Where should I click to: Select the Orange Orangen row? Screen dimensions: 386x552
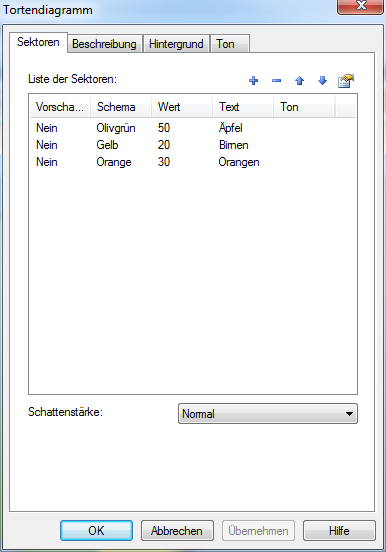point(192,162)
